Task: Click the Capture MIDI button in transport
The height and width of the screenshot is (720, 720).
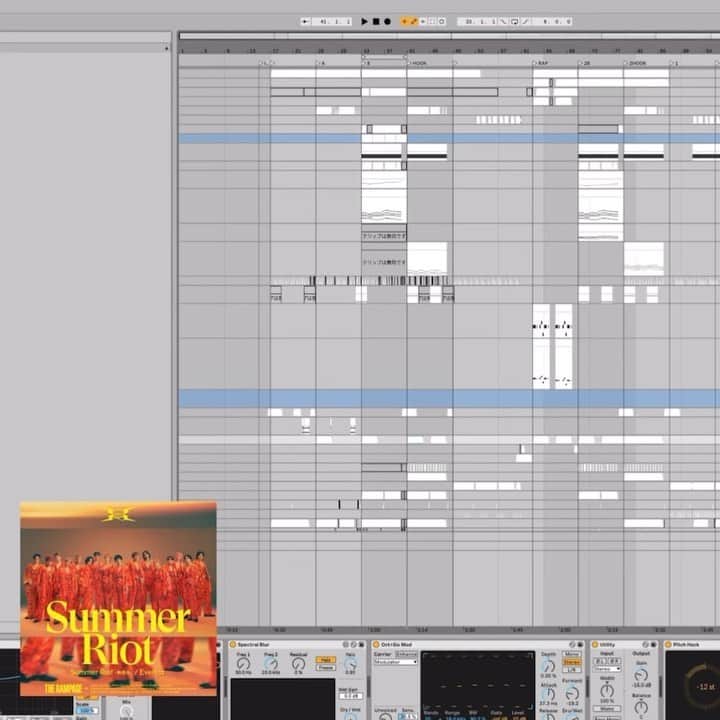Action: pyautogui.click(x=432, y=21)
